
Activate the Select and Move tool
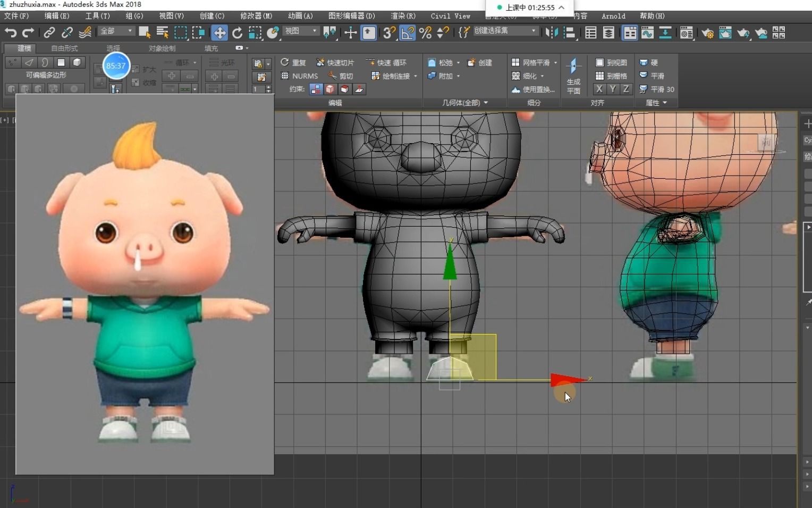pyautogui.click(x=219, y=33)
